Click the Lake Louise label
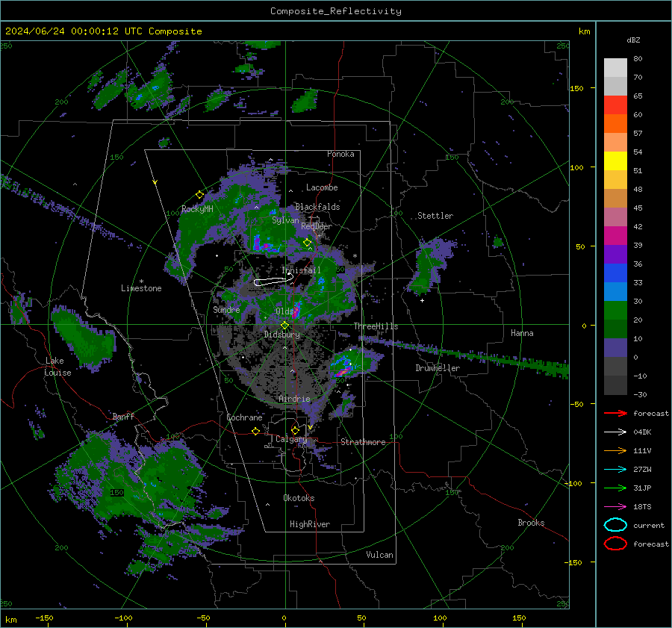This screenshot has width=672, height=628. click(57, 367)
